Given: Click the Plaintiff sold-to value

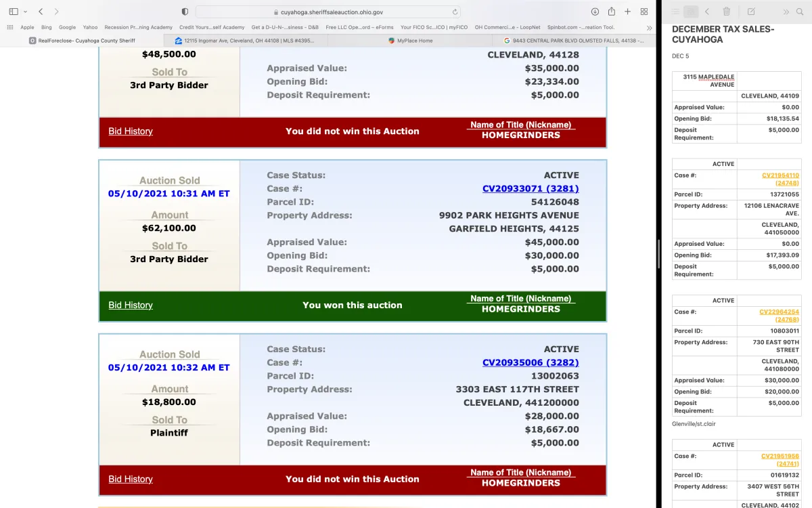Looking at the screenshot, I should coord(169,433).
